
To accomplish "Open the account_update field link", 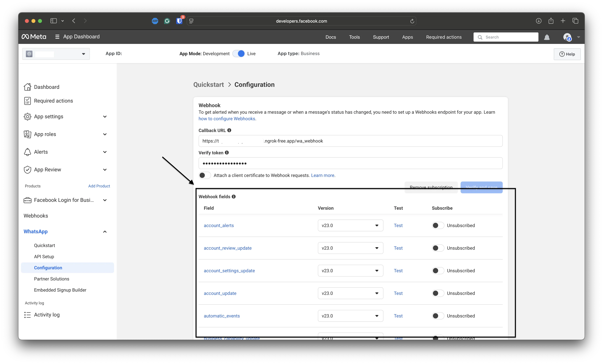I will (220, 293).
